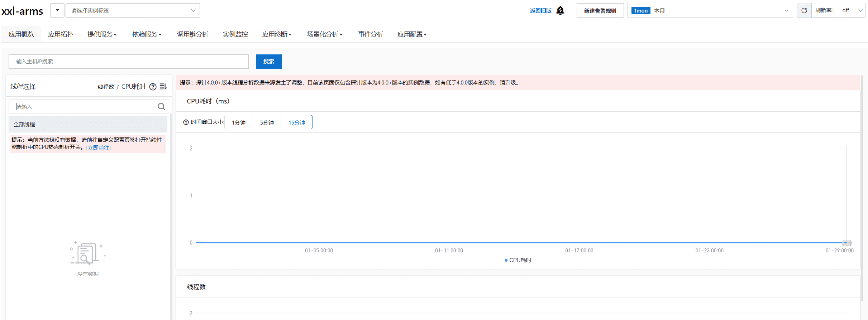
Task: Click the help icon next to 时间窗口大小
Action: click(x=186, y=122)
